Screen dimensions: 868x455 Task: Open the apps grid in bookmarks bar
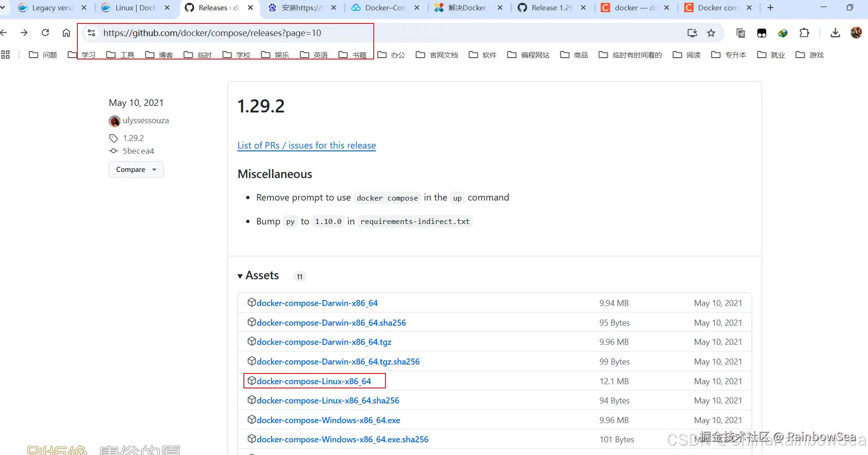(x=6, y=55)
